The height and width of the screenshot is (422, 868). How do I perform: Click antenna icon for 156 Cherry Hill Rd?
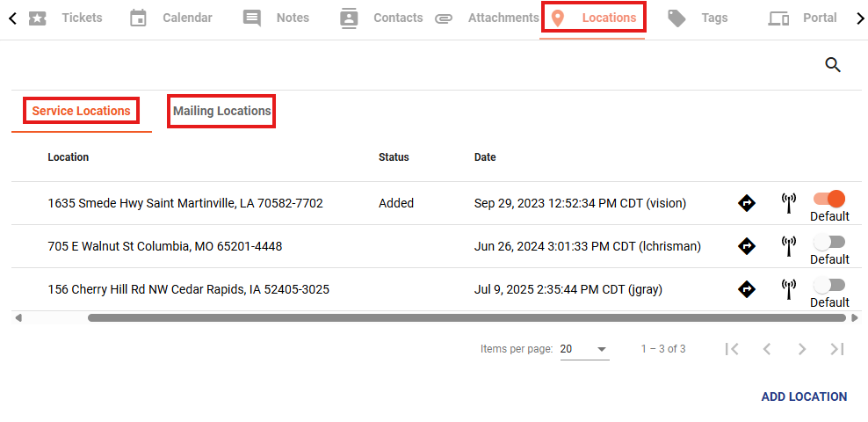point(789,289)
